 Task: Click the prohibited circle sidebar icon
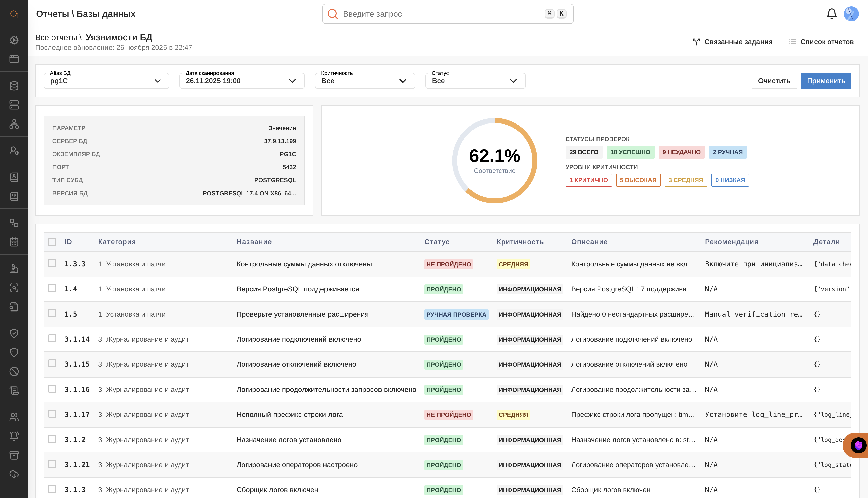click(x=14, y=371)
